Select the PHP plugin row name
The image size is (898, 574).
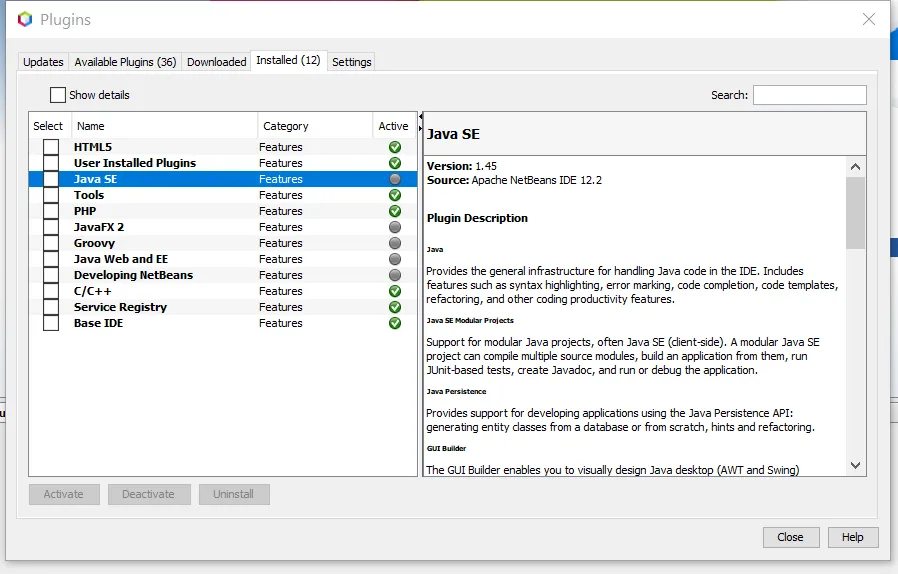(x=85, y=211)
